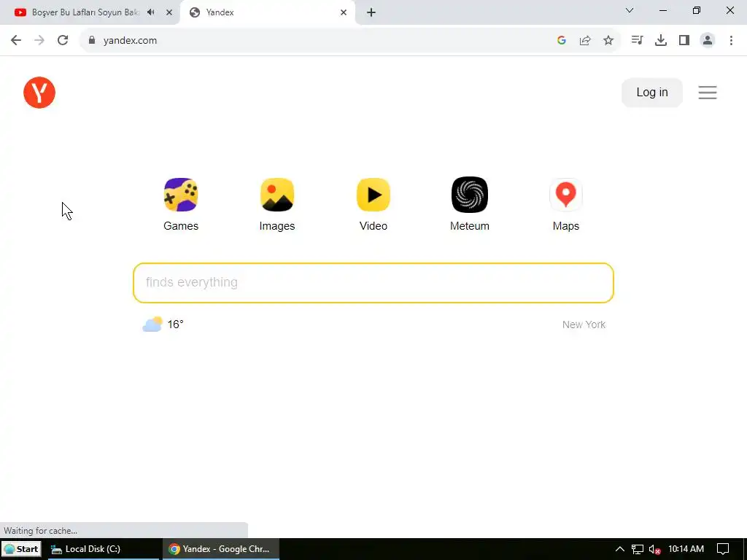
Task: Open the 16° weather widget
Action: click(163, 324)
